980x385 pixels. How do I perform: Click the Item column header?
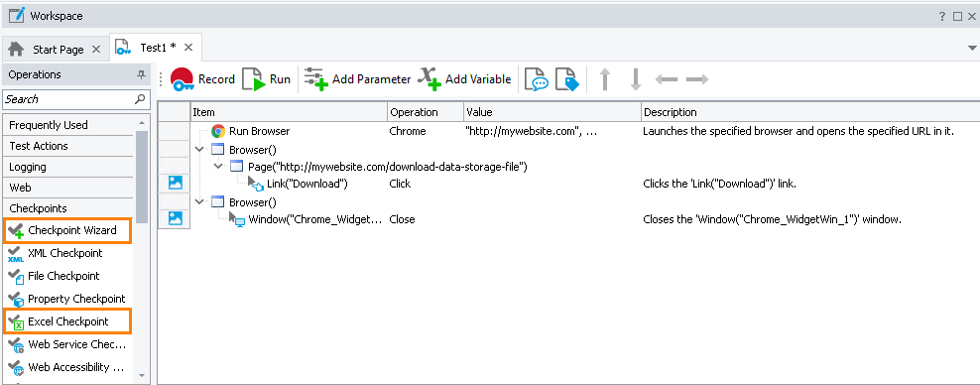click(289, 112)
